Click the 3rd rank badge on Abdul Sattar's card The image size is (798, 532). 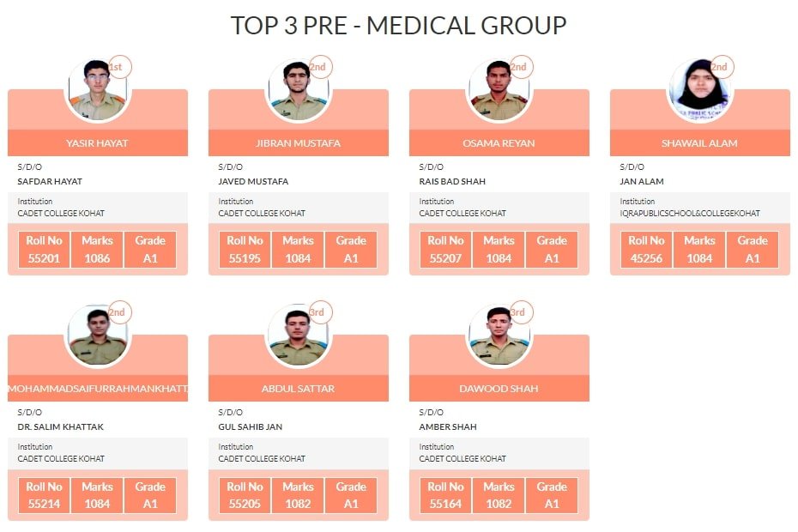319,312
